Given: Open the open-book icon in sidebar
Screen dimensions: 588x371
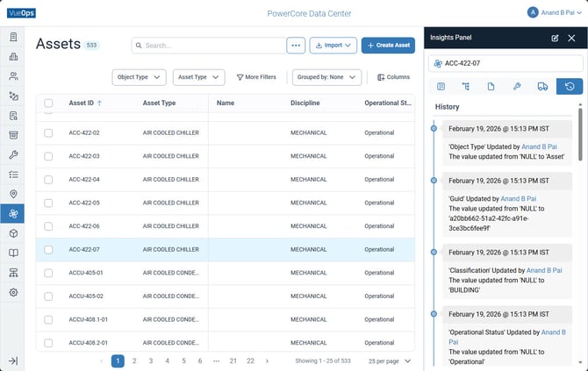Looking at the screenshot, I should coord(13,253).
